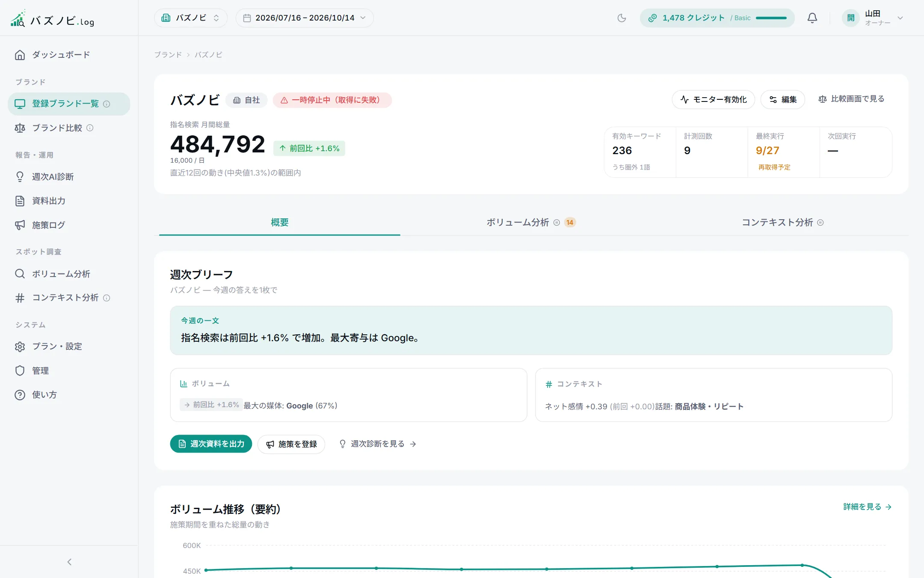Open 使い方 help item

pyautogui.click(x=69, y=395)
